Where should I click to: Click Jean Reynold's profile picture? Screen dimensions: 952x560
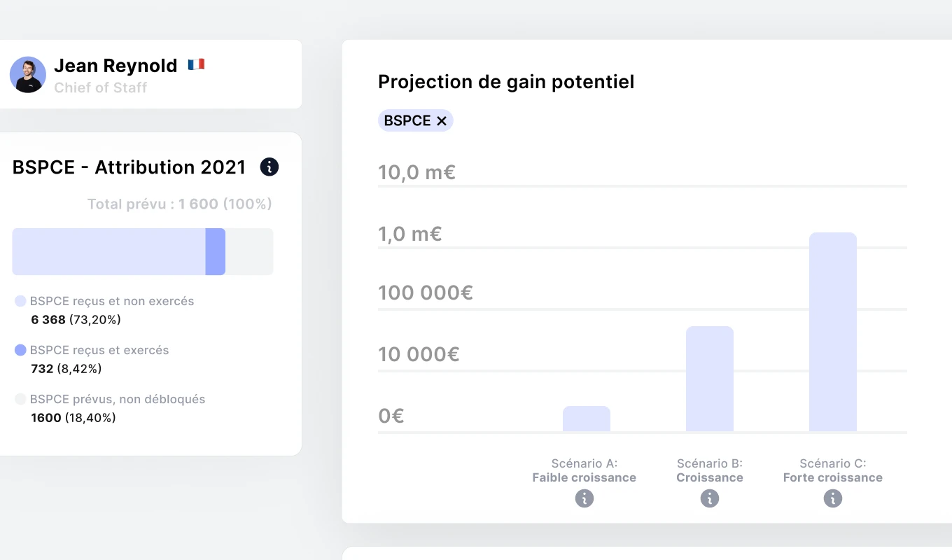click(27, 74)
